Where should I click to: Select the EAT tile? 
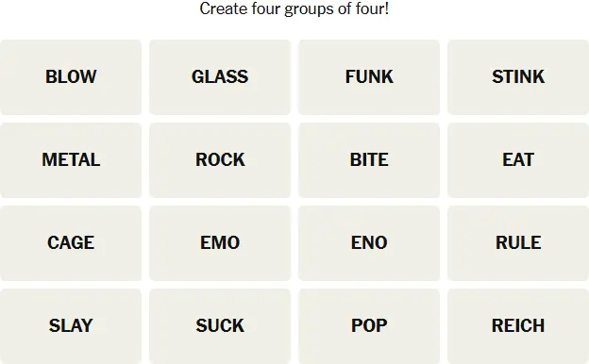(x=518, y=160)
